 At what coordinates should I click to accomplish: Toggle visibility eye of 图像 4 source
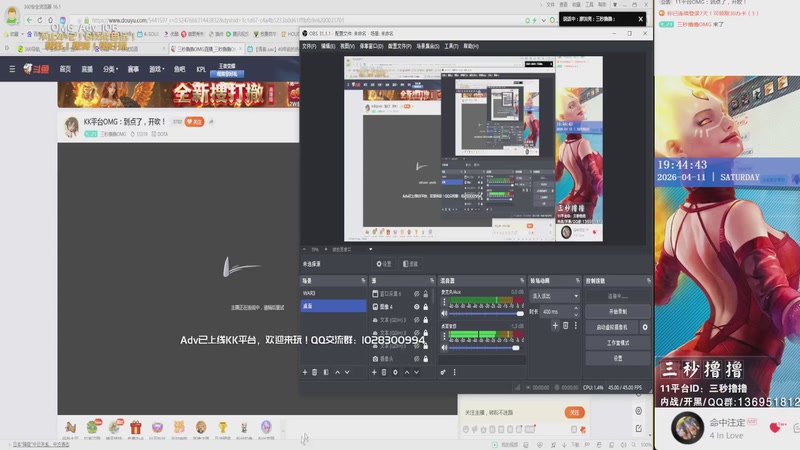416,307
